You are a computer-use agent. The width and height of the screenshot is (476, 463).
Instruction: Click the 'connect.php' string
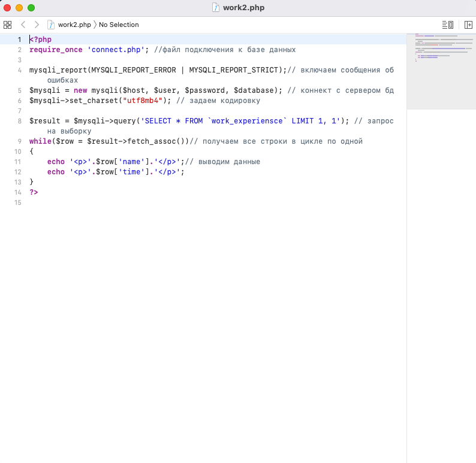116,50
